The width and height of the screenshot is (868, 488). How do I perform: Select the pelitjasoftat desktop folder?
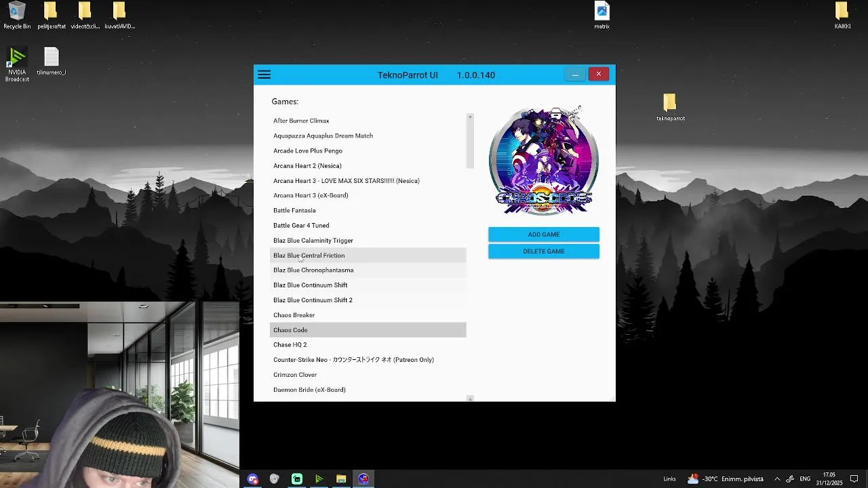(51, 16)
